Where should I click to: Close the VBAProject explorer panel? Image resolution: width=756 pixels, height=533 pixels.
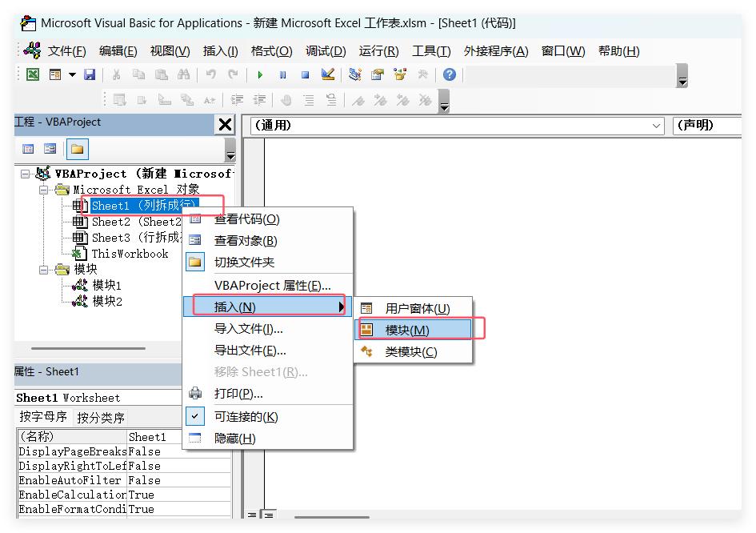point(225,125)
